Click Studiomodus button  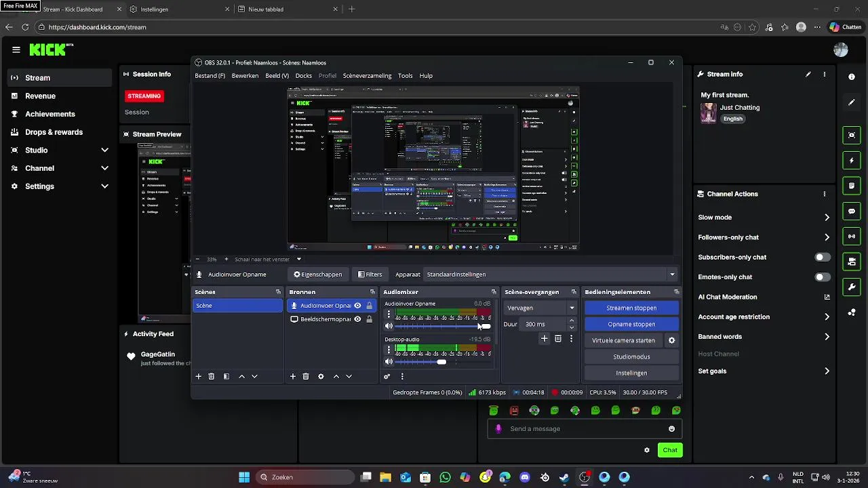(x=631, y=357)
